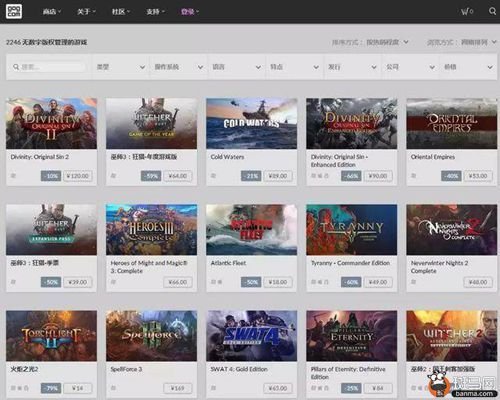Click the Neverwinter Nights 2 ¥48.00 price

pyautogui.click(x=478, y=282)
